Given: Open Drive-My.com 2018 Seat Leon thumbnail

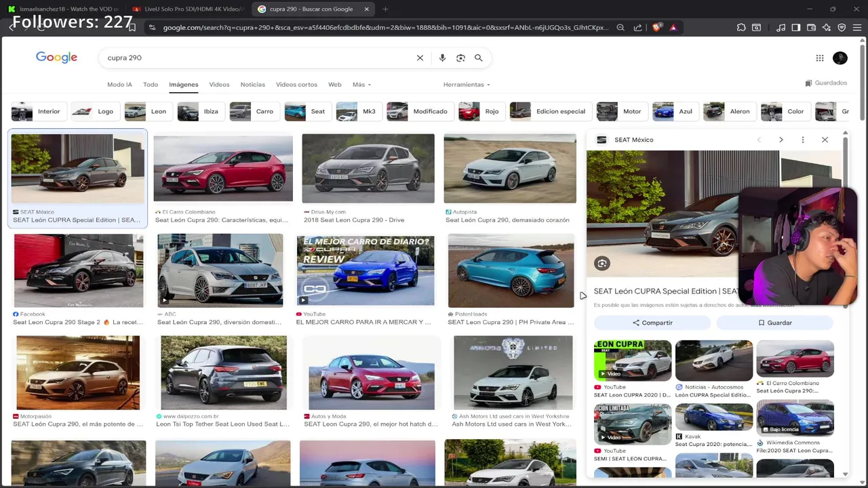Looking at the screenshot, I should pyautogui.click(x=368, y=168).
